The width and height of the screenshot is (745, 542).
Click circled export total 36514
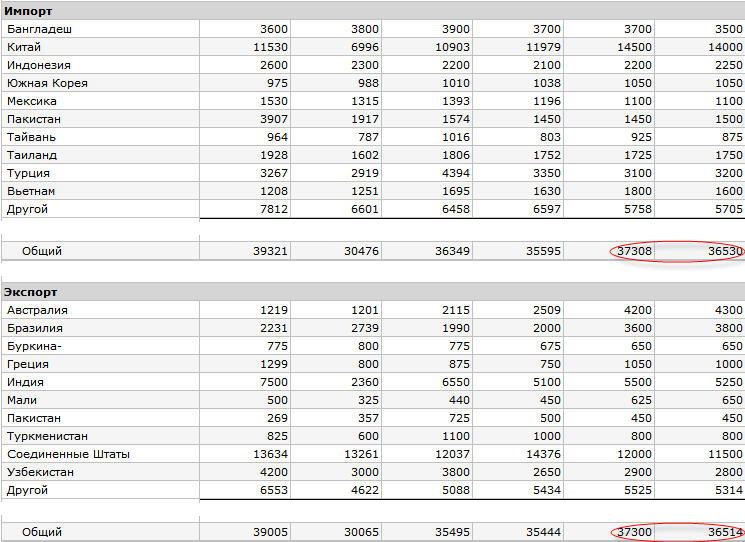click(724, 532)
